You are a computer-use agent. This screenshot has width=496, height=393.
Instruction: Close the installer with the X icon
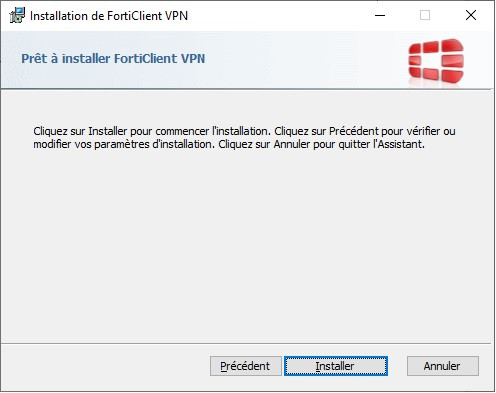pos(471,15)
